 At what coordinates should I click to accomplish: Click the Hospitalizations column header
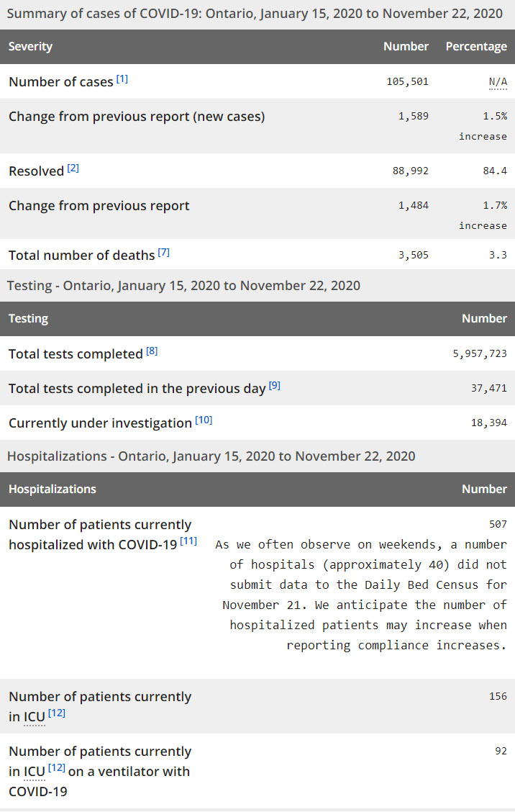click(x=53, y=489)
